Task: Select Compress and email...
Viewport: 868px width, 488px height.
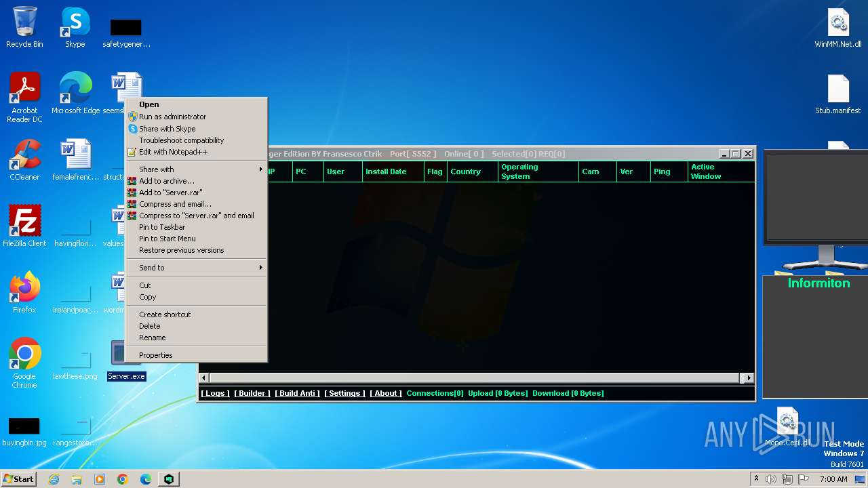Action: click(x=197, y=204)
